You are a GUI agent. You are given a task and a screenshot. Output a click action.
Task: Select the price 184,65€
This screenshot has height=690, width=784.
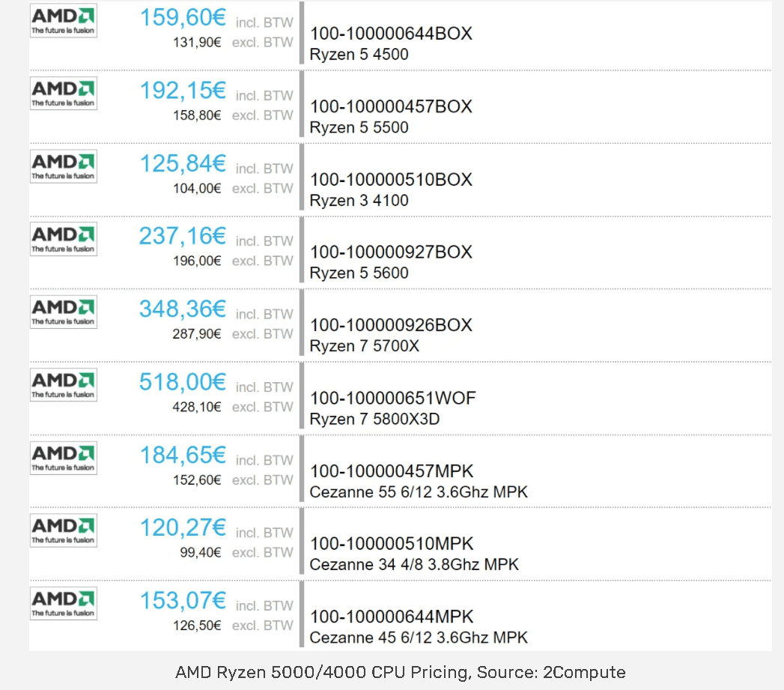[x=183, y=456]
